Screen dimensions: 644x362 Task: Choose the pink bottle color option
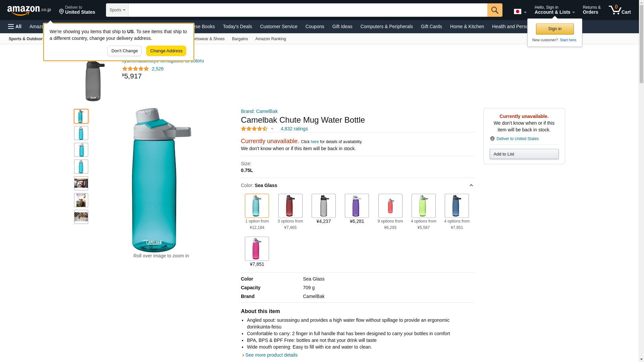coord(257,249)
